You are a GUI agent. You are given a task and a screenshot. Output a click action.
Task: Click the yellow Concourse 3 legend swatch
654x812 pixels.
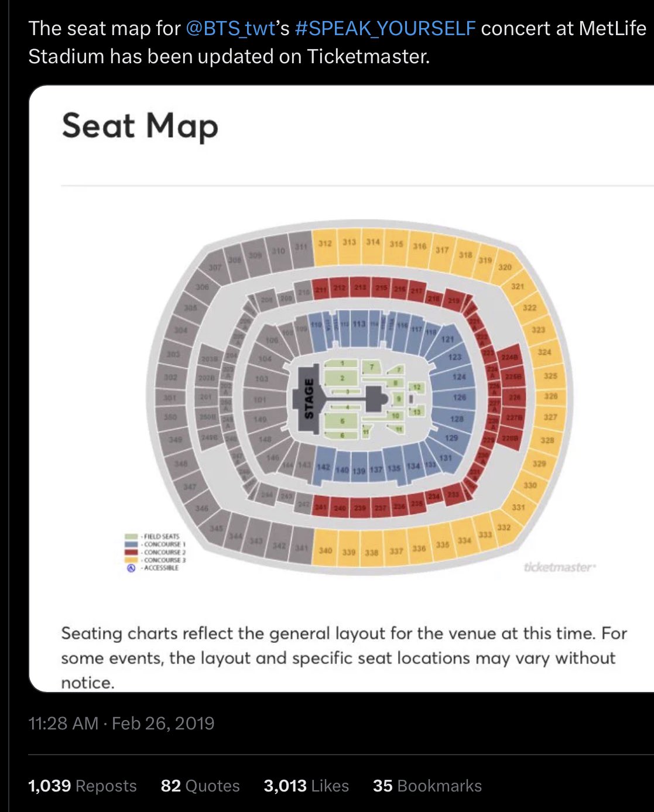pyautogui.click(x=131, y=560)
